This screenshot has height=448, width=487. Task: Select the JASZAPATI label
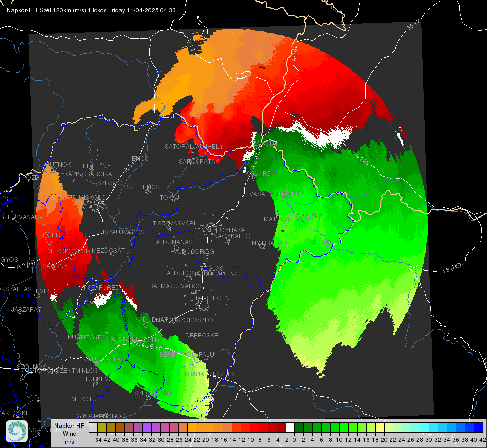[x=27, y=309]
